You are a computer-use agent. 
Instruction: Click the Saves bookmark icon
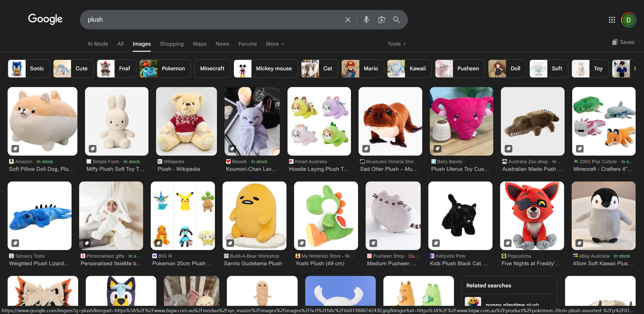coord(615,42)
